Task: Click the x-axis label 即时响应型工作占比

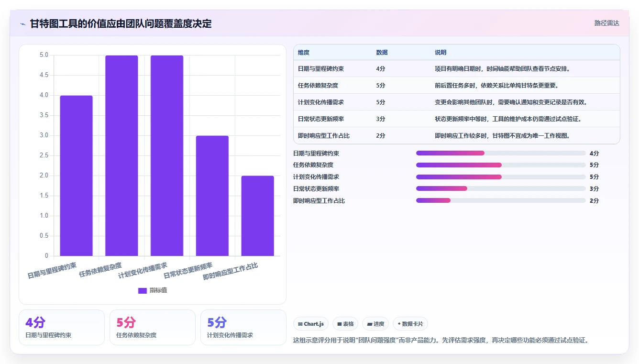Action: (230, 271)
